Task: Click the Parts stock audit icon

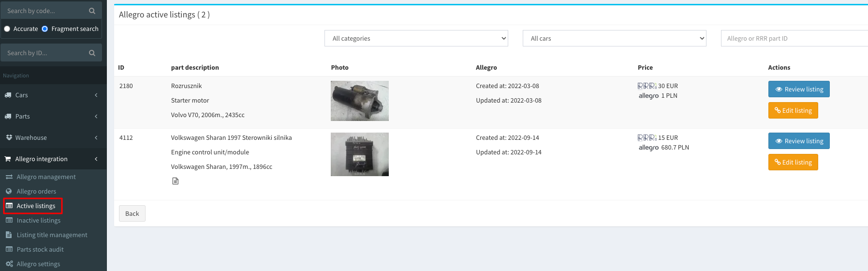Action: pyautogui.click(x=9, y=249)
